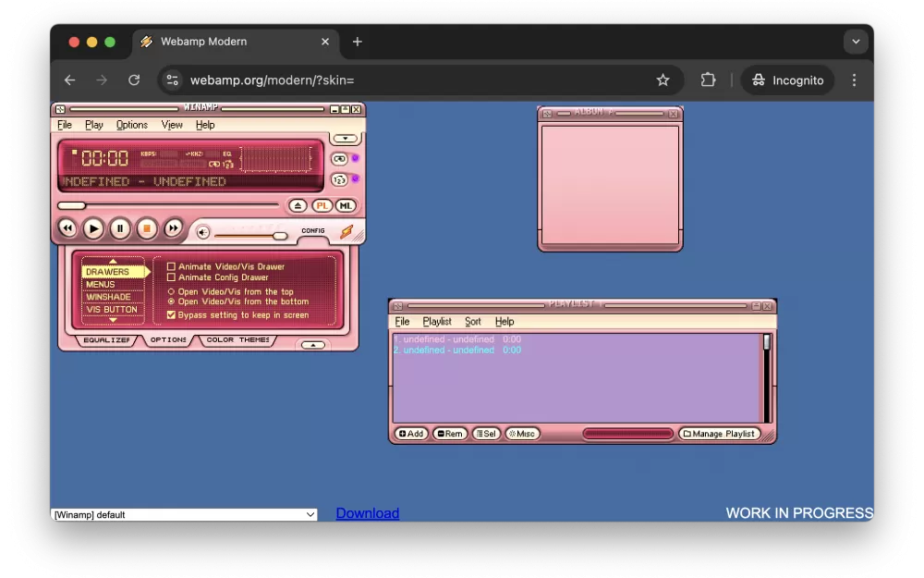Viewport: 924px width, 578px height.
Task: Click the Rem button in Playlist
Action: [450, 434]
